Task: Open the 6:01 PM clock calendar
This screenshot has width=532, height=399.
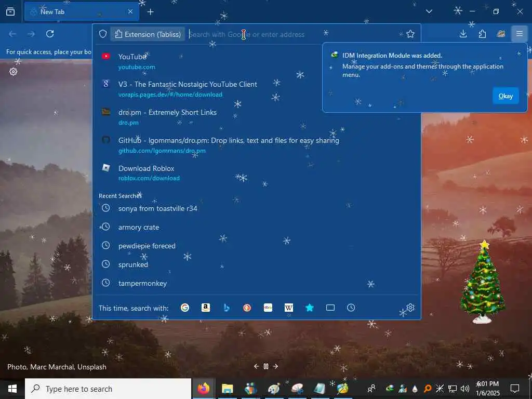Action: tap(487, 389)
